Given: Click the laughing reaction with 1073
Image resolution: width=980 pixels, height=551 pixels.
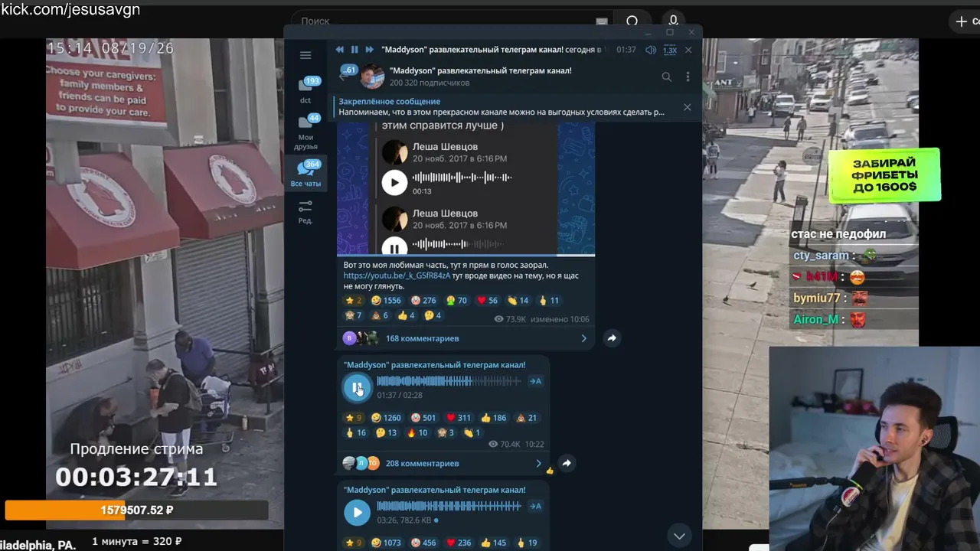Looking at the screenshot, I should [386, 543].
